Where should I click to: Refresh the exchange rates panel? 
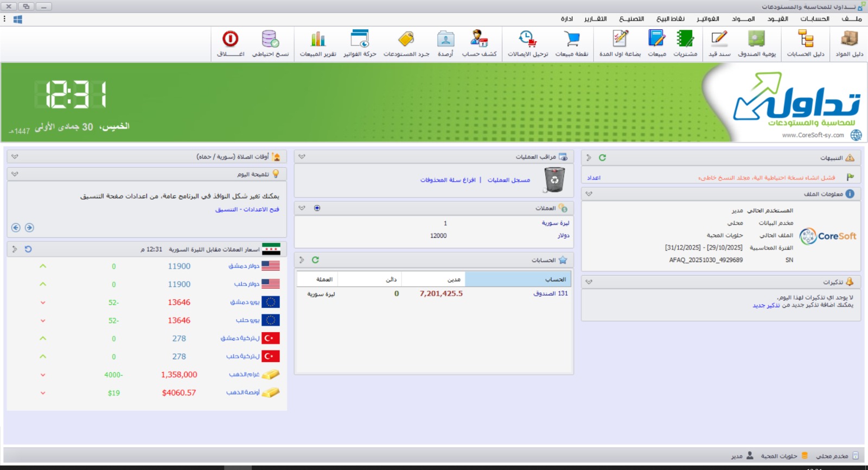click(28, 249)
